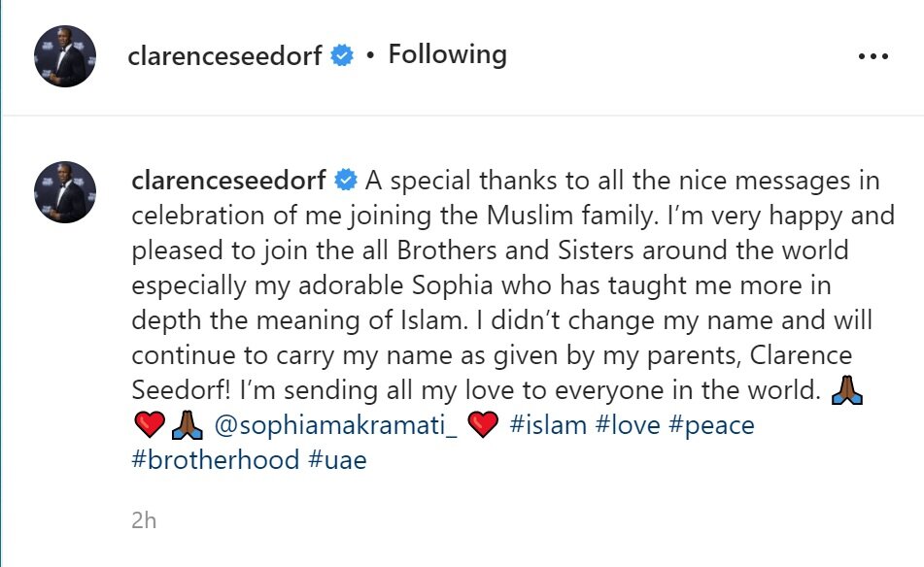Viewport: 924px width, 567px height.
Task: Click the praying hands emoji before the mention
Action: pyautogui.click(x=185, y=425)
